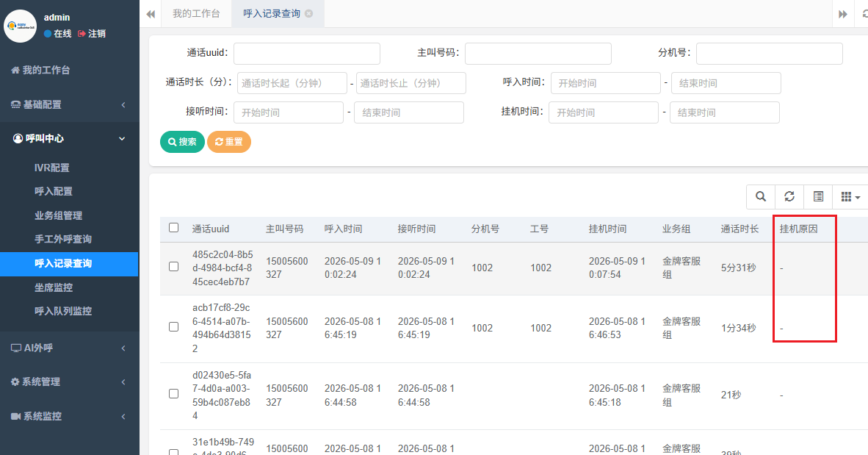This screenshot has width=868, height=455.
Task: Focus the 通话uuid input field
Action: tap(307, 54)
